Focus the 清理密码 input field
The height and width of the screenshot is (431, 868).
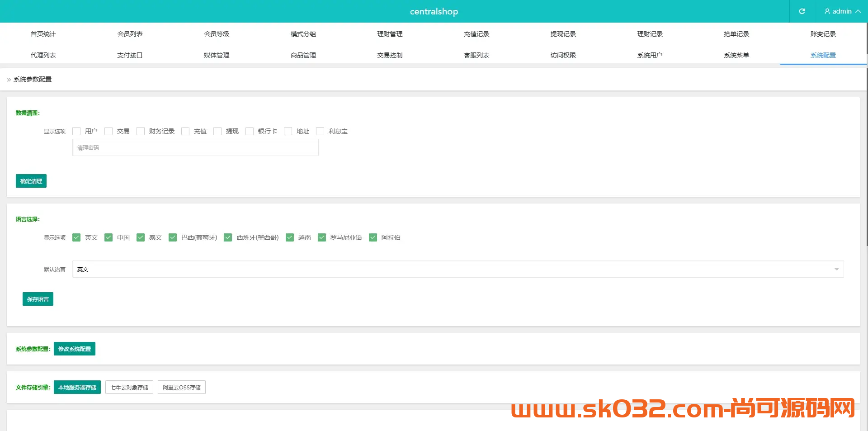pos(195,148)
